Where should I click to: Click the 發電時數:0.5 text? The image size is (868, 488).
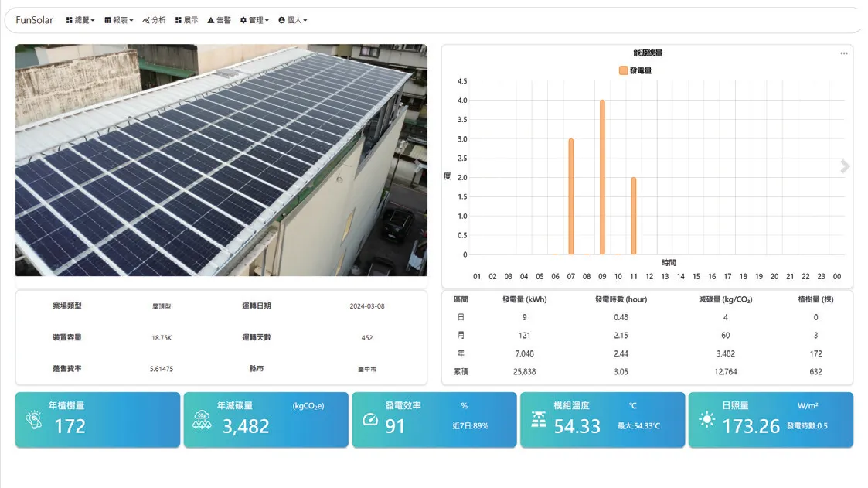(x=807, y=426)
